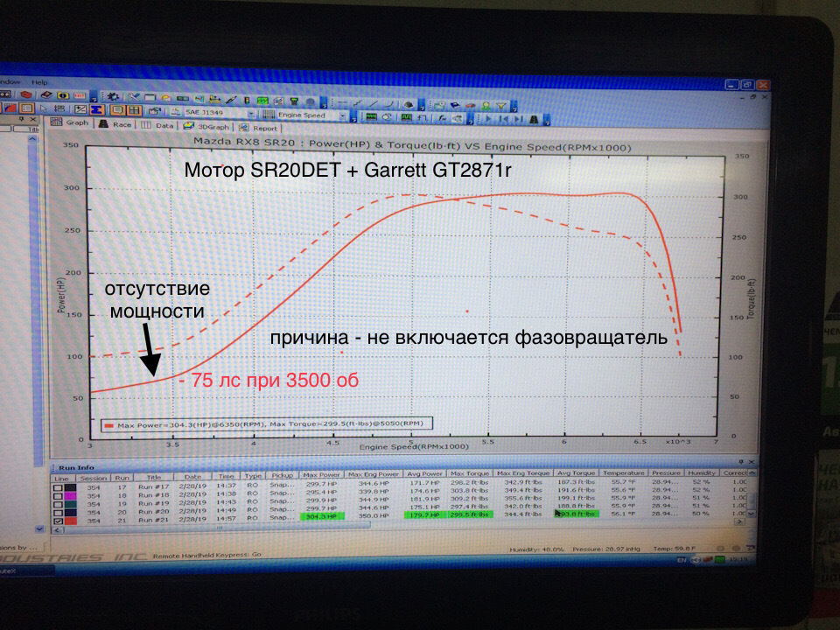Click the Max Power column header

tap(321, 475)
